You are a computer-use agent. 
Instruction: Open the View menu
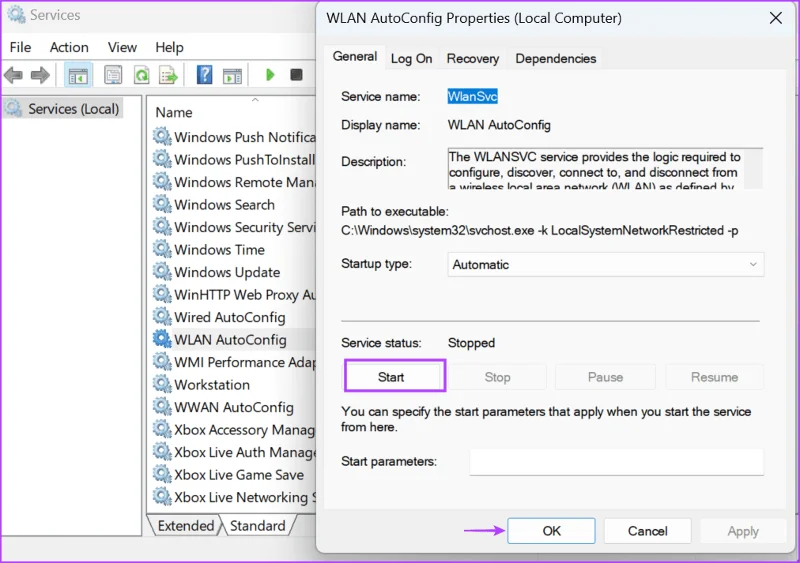[122, 47]
